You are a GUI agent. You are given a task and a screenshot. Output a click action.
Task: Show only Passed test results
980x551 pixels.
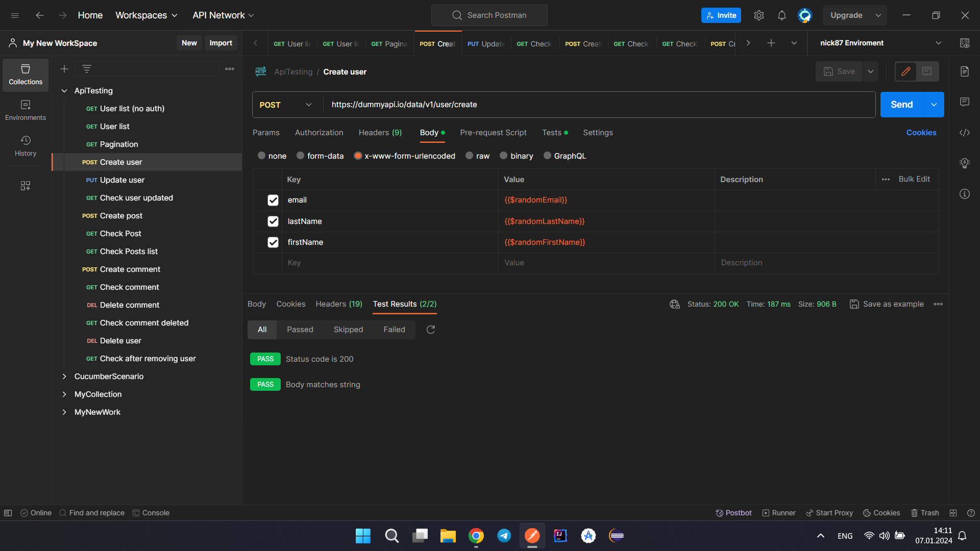300,330
